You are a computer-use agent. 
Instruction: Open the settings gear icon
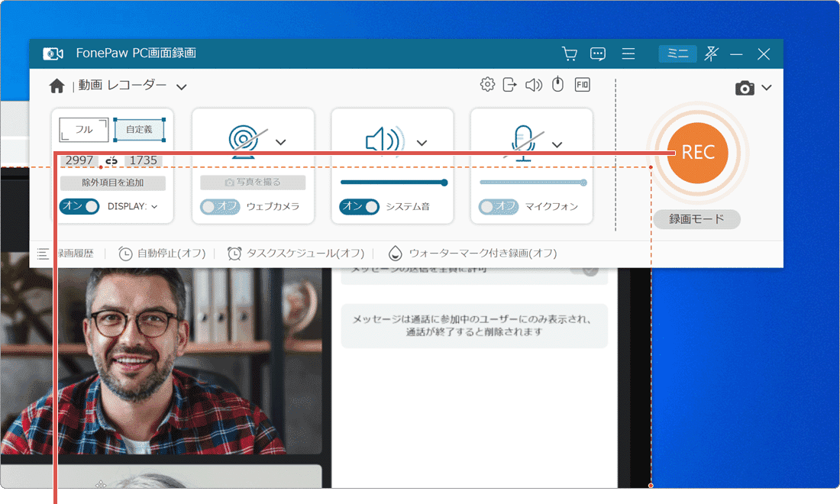point(487,84)
